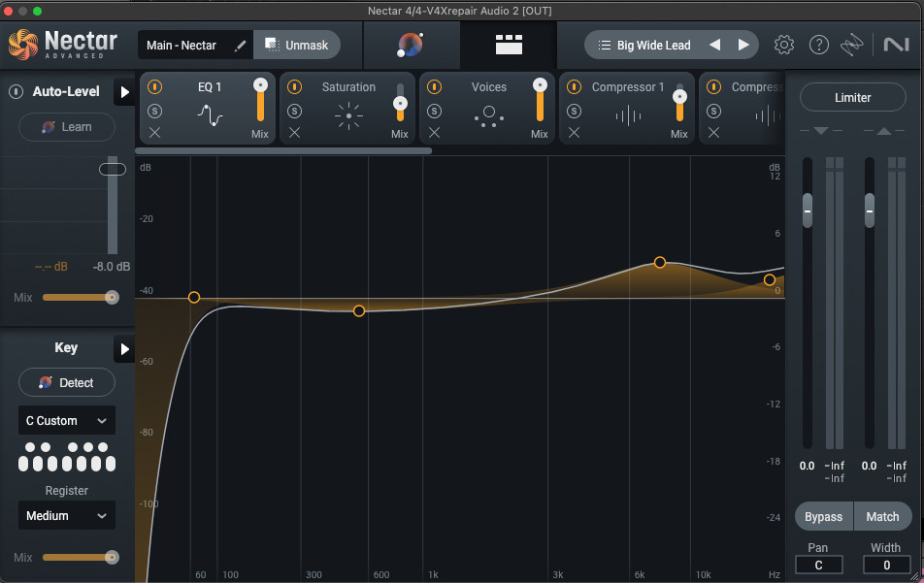
Task: Solo the Saturation module
Action: pyautogui.click(x=294, y=111)
